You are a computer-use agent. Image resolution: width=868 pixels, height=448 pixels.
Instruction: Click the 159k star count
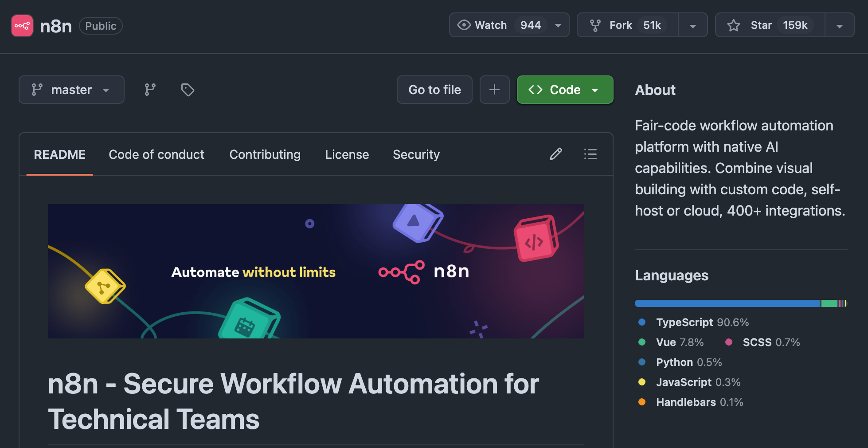pos(795,25)
